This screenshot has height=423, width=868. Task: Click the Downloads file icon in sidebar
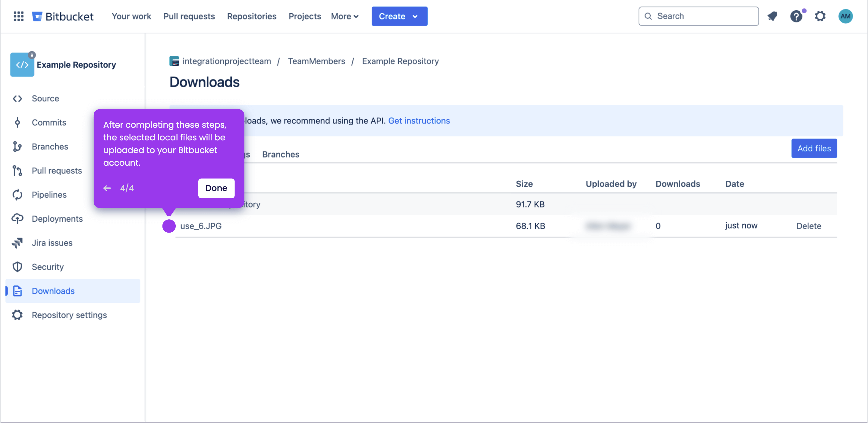17,291
